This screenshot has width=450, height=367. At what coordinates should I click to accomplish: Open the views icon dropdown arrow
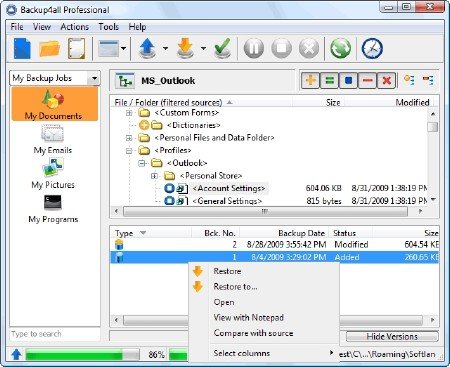pyautogui.click(x=124, y=49)
